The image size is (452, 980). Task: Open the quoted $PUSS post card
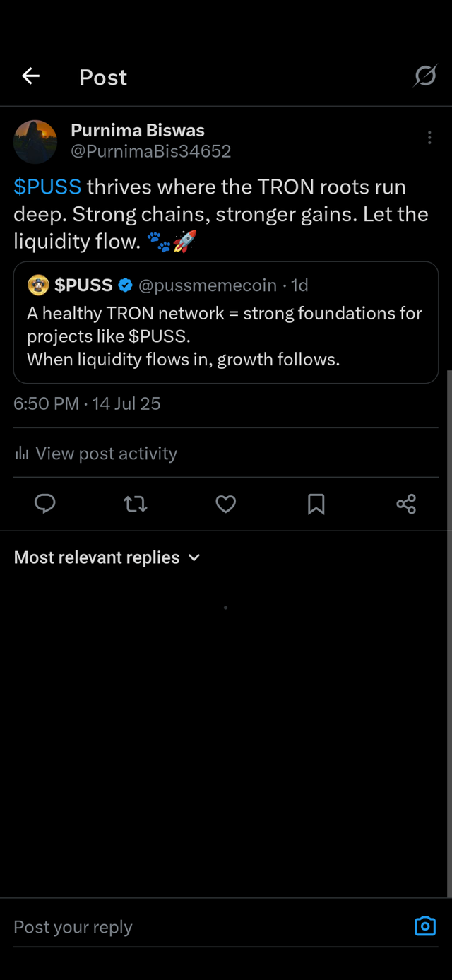coord(226,322)
